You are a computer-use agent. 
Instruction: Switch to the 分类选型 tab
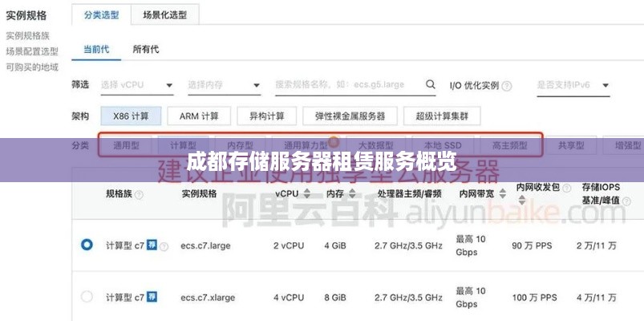click(x=101, y=14)
